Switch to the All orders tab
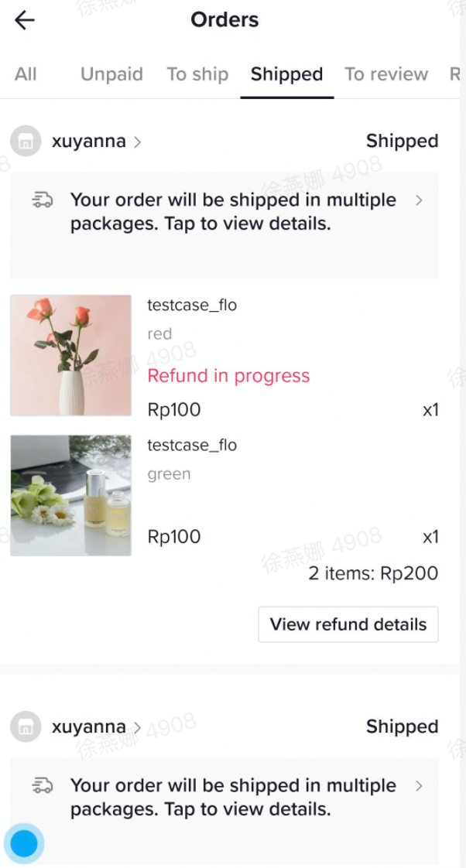The image size is (466, 868). [26, 74]
